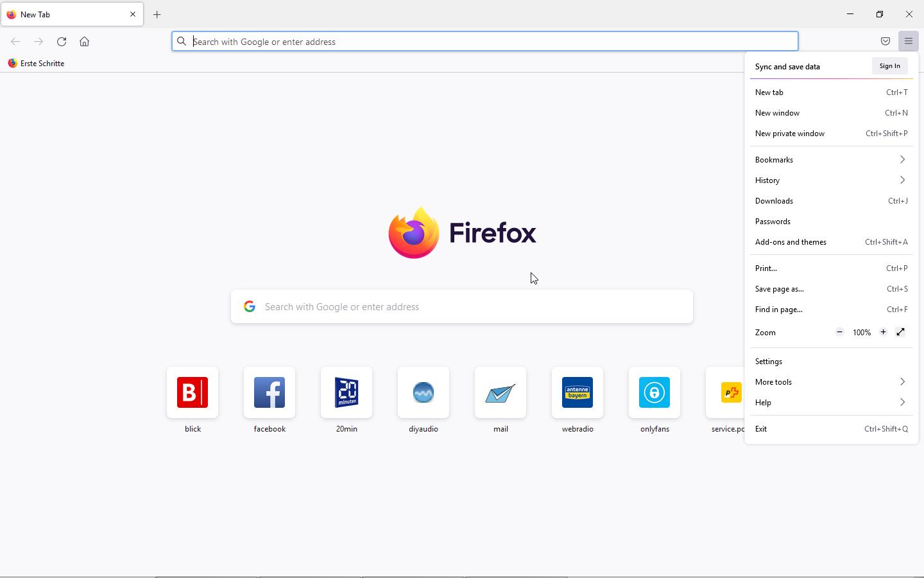Click the Sign In button

[x=889, y=66]
